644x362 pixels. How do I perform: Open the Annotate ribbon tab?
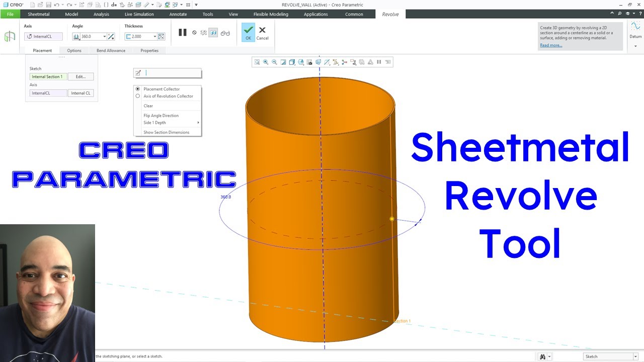click(178, 14)
